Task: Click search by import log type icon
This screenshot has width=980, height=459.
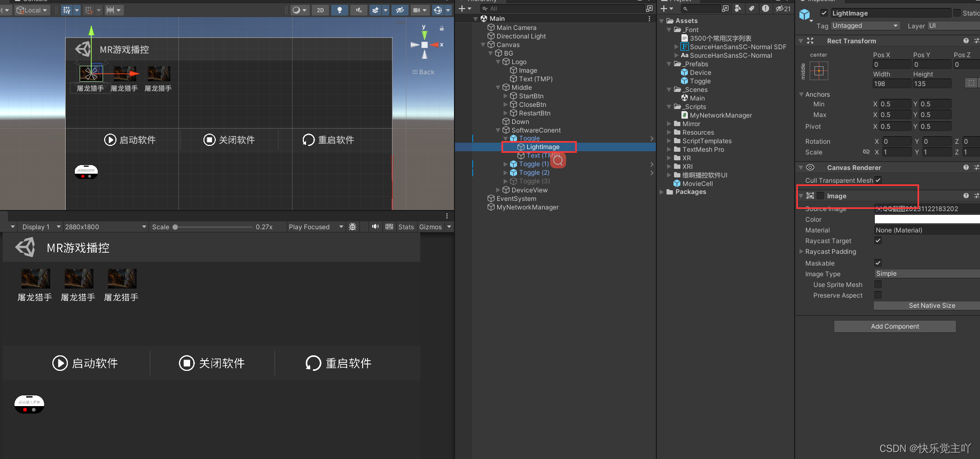Action: pos(765,9)
